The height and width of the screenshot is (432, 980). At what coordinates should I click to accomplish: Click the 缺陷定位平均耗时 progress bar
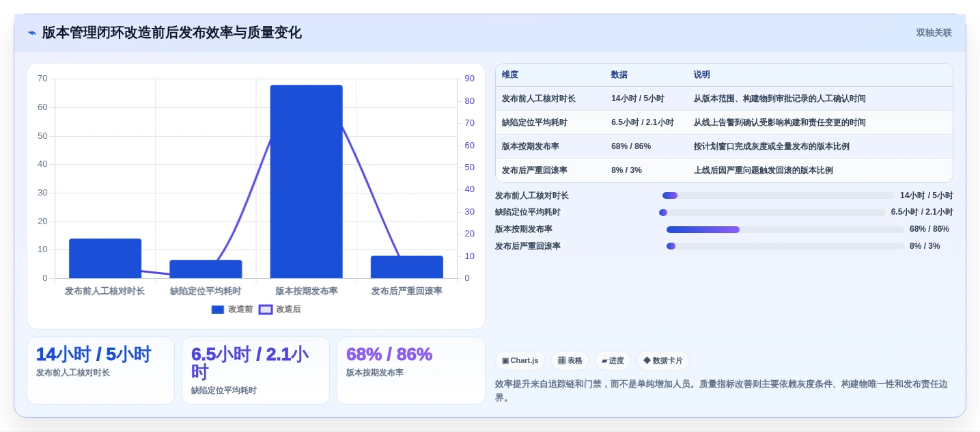[772, 213]
